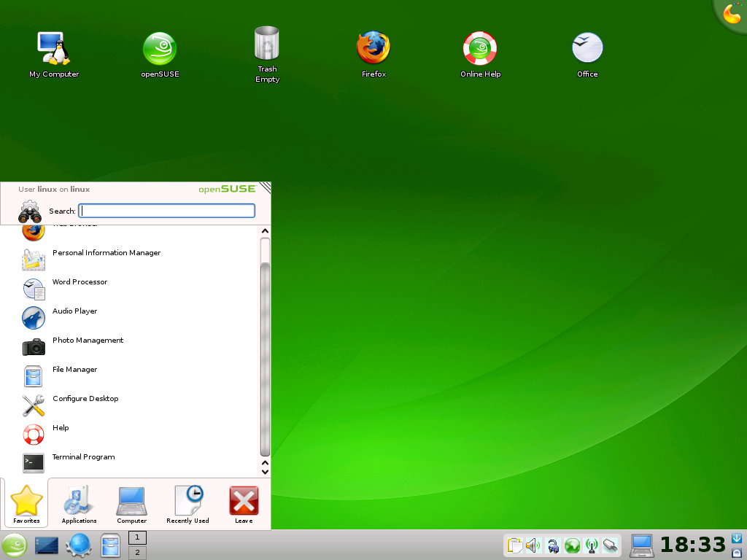
Task: Launch Terminal Program from Favorites
Action: [83, 458]
